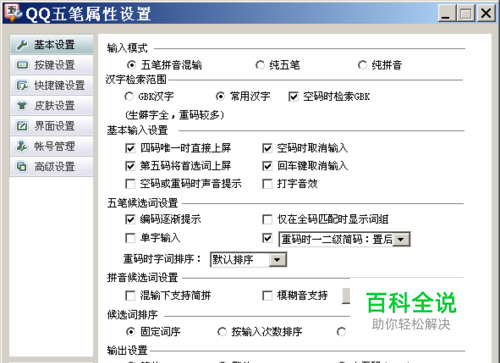Uncheck 回车键取消输入
Viewport: 500px width, 363px height.
click(x=267, y=166)
